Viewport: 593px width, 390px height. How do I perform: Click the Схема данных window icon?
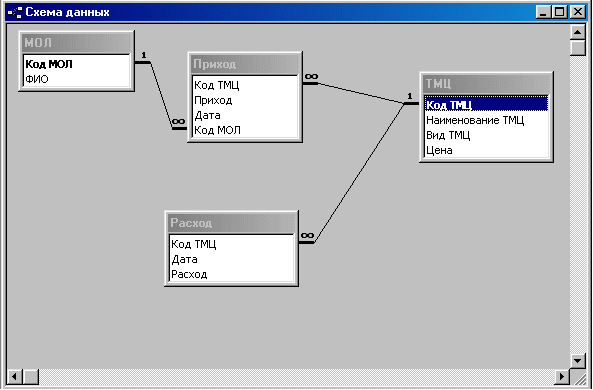tap(15, 12)
